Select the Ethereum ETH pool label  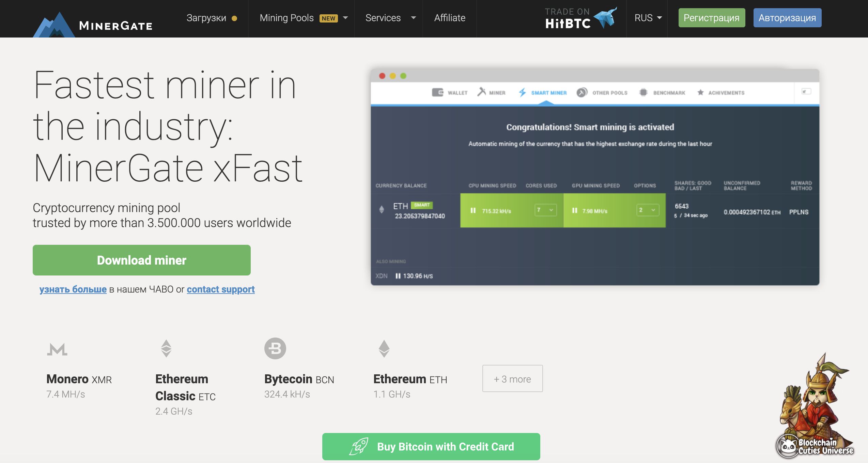410,379
